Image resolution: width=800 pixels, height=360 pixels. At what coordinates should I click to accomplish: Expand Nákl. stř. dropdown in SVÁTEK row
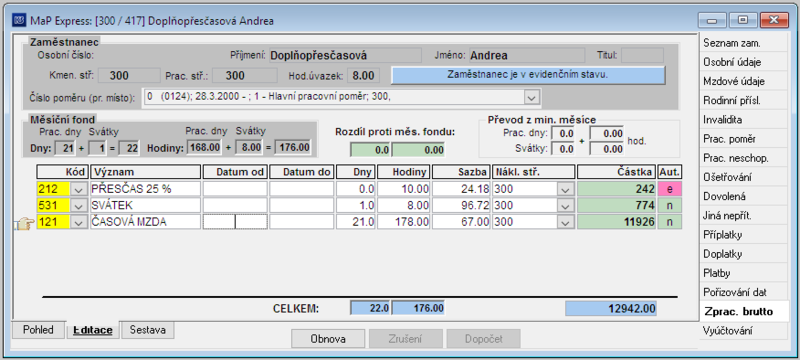(565, 205)
